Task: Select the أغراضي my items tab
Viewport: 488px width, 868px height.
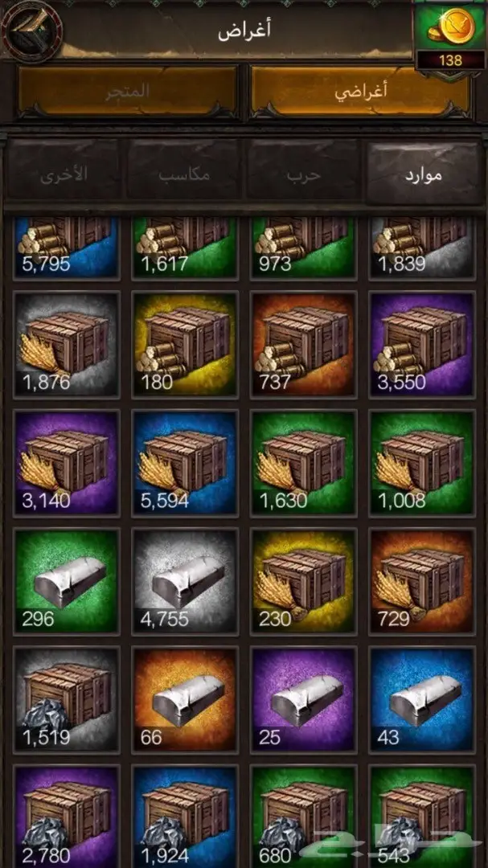Action: pos(361,92)
